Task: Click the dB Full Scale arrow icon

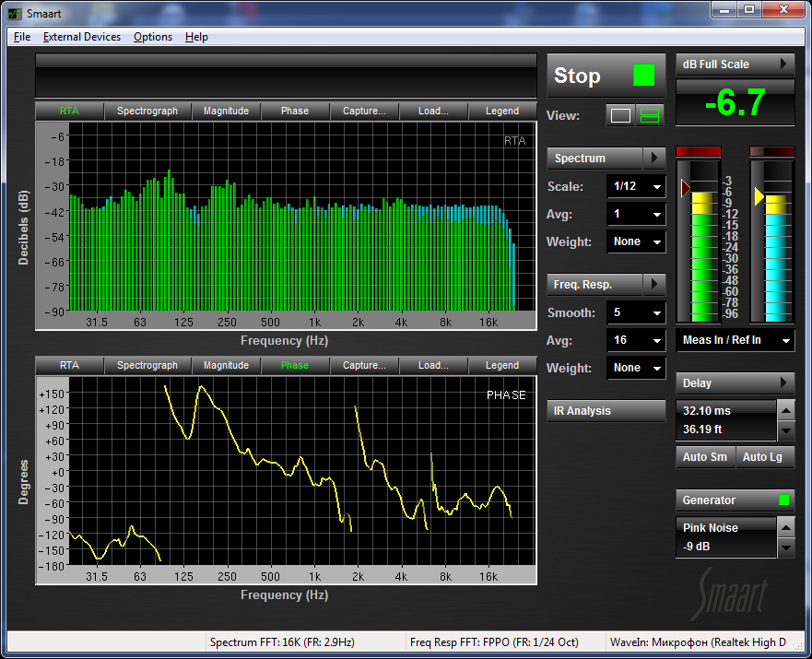Action: tap(783, 65)
